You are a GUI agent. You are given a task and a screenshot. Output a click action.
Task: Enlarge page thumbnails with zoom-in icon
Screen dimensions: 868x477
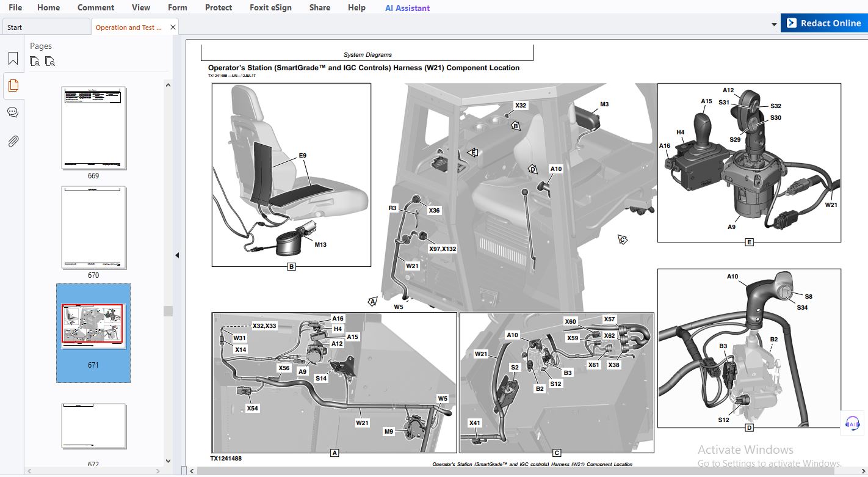35,61
